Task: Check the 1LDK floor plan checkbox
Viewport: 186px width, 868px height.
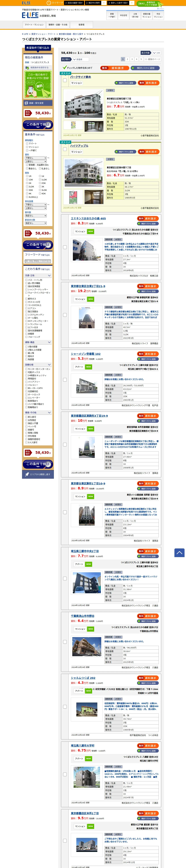Action: [x=40, y=180]
